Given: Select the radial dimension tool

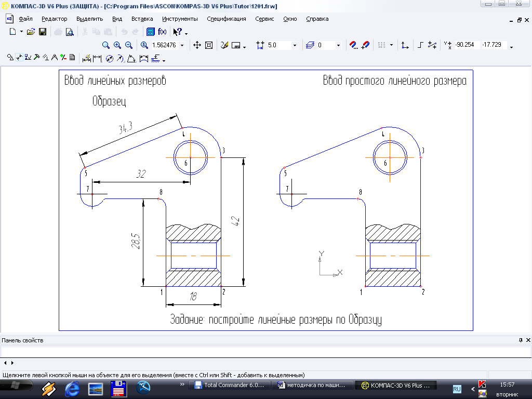Looking at the screenshot, I should click(x=120, y=59).
